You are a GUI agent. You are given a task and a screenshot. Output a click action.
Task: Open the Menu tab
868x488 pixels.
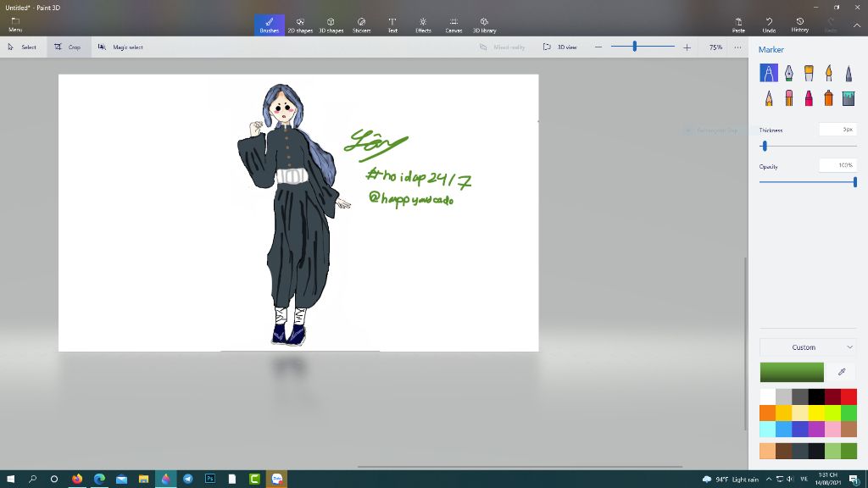click(15, 25)
